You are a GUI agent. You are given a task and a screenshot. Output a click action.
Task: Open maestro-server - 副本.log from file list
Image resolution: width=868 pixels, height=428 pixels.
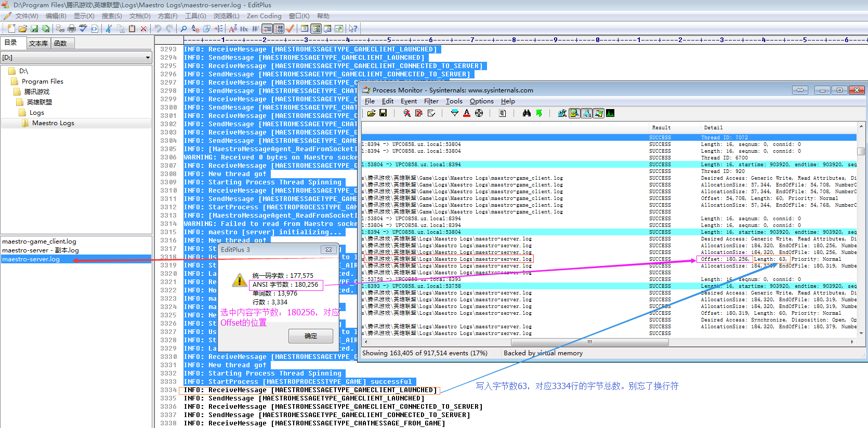click(x=41, y=250)
